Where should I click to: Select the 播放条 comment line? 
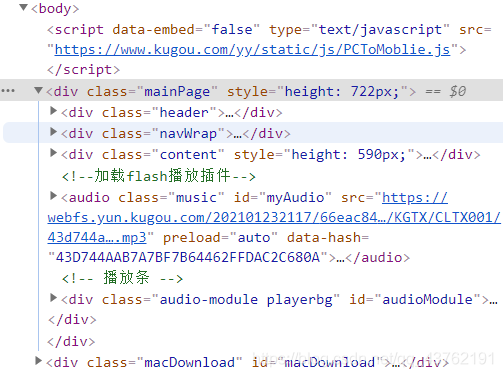click(122, 278)
